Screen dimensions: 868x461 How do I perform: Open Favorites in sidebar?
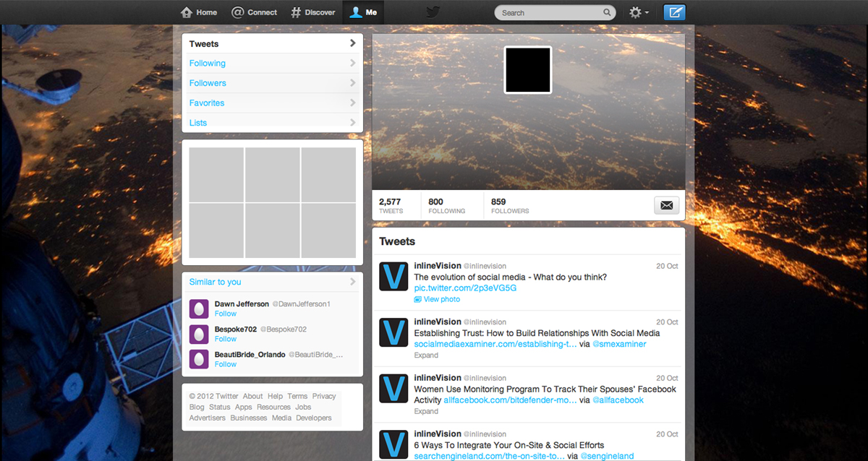click(x=273, y=103)
